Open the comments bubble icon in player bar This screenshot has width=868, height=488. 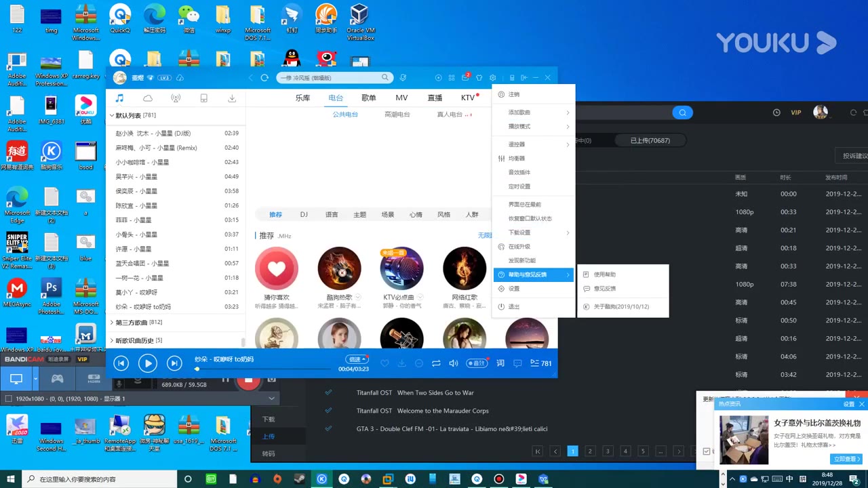(x=517, y=363)
